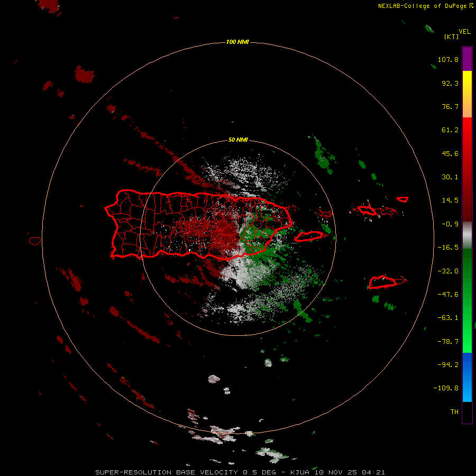Click the 50 NMI range ring label
The width and height of the screenshot is (476, 476).
point(238,140)
